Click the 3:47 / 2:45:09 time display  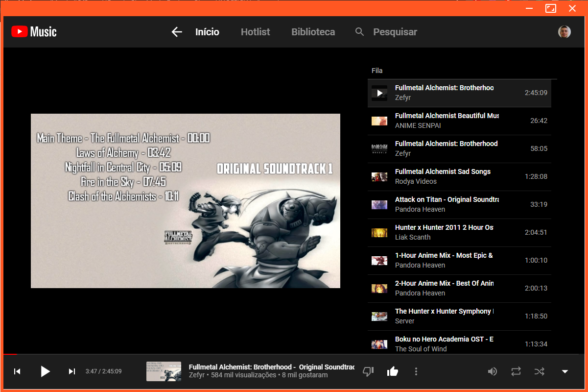click(103, 371)
